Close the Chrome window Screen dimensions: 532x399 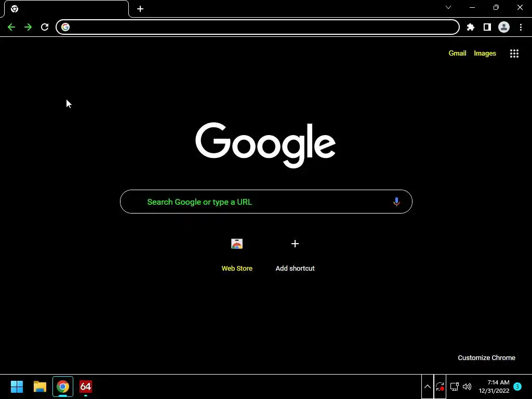[520, 7]
